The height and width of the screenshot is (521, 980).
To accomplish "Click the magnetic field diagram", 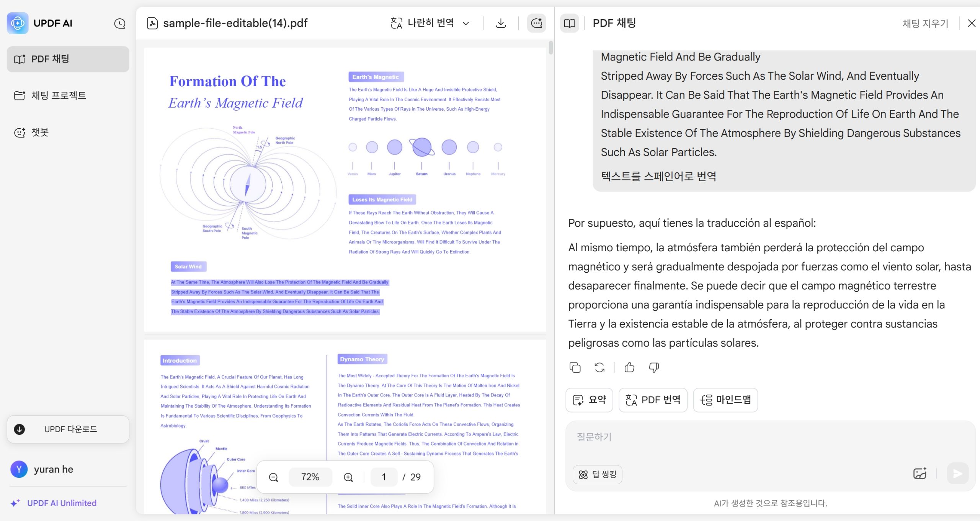I will point(248,184).
